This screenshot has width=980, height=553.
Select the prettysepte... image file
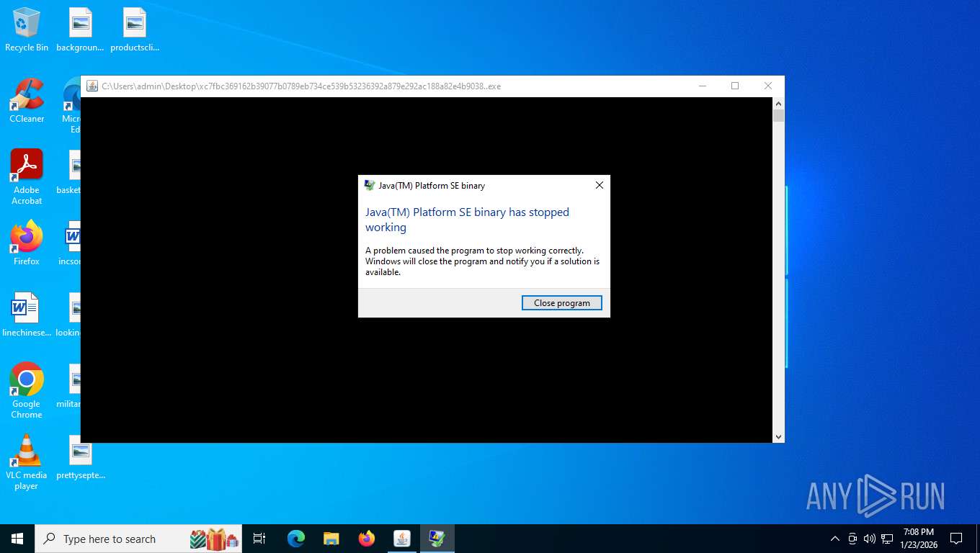pyautogui.click(x=81, y=457)
